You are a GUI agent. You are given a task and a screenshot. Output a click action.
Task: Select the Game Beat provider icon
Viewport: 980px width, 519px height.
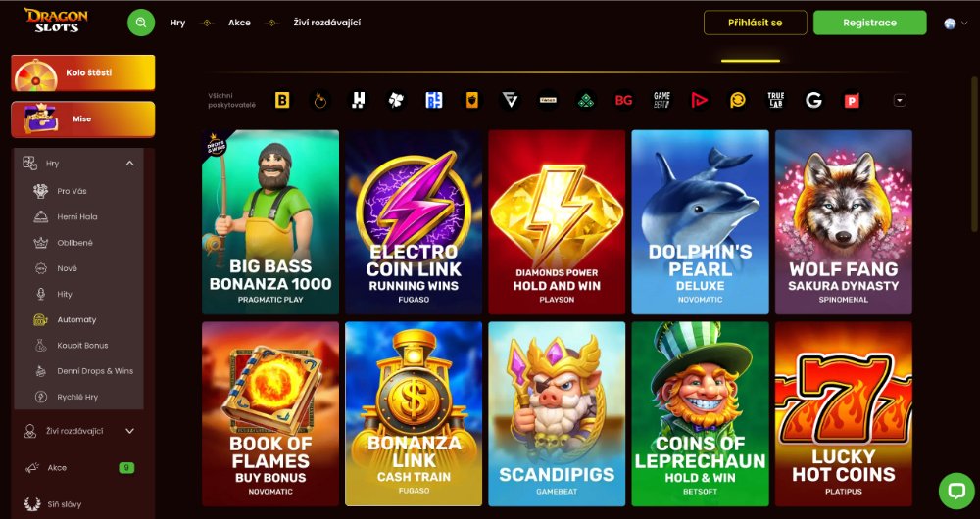(661, 100)
